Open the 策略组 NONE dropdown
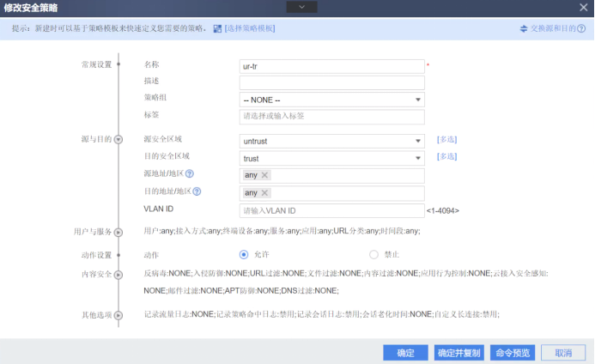Screen dimensions: 595x364 (x=331, y=100)
